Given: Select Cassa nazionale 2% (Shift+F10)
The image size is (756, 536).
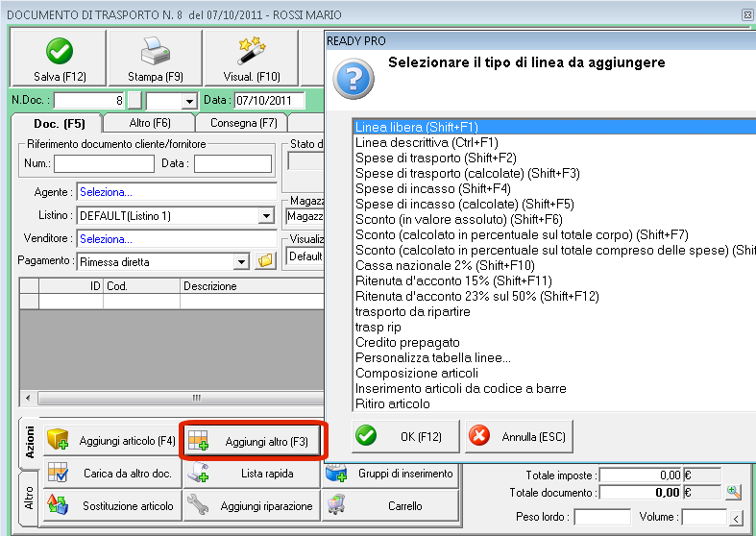Looking at the screenshot, I should tap(554, 265).
